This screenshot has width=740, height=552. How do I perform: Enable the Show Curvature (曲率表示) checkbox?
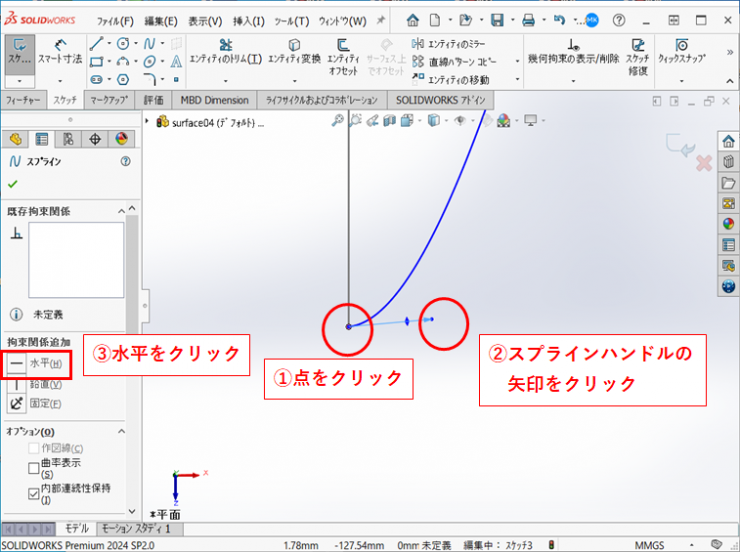click(x=34, y=467)
